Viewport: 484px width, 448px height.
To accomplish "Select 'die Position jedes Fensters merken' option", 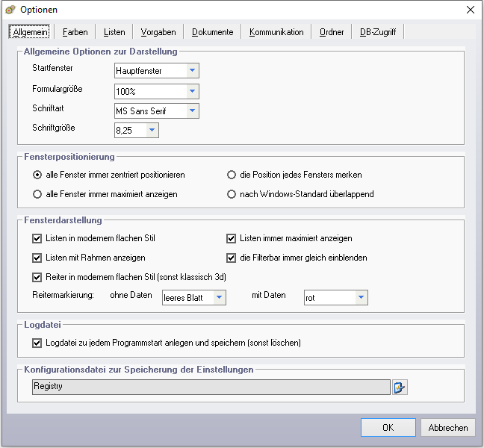I will point(232,175).
